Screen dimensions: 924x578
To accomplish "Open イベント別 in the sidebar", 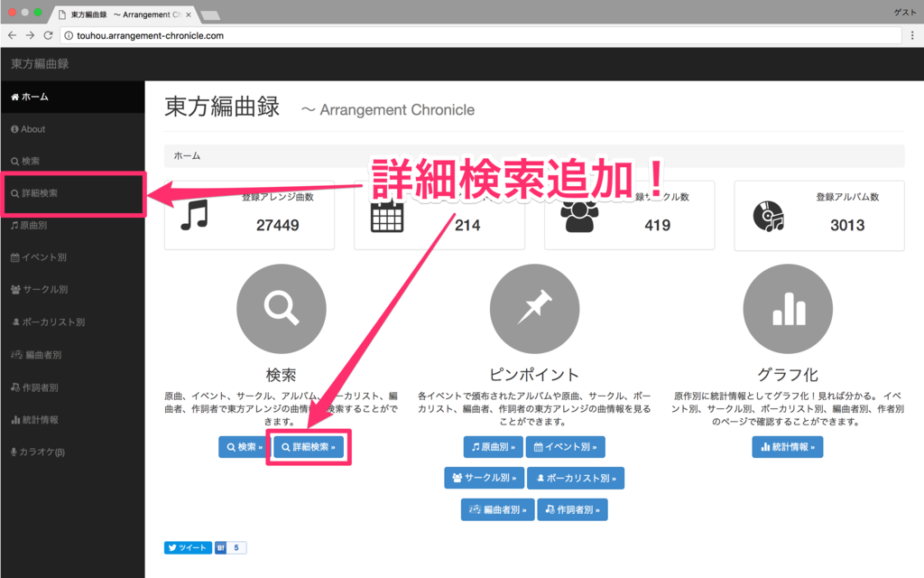I will tap(72, 257).
